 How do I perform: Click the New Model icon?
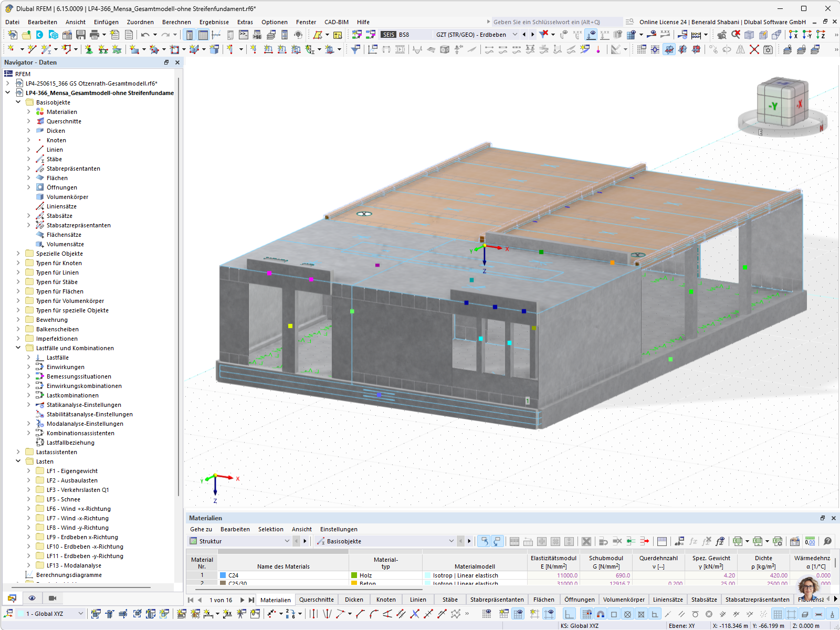(x=12, y=35)
